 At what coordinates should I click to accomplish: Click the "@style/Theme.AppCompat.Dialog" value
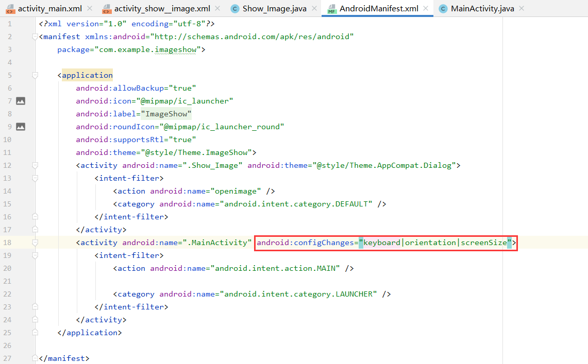point(384,165)
